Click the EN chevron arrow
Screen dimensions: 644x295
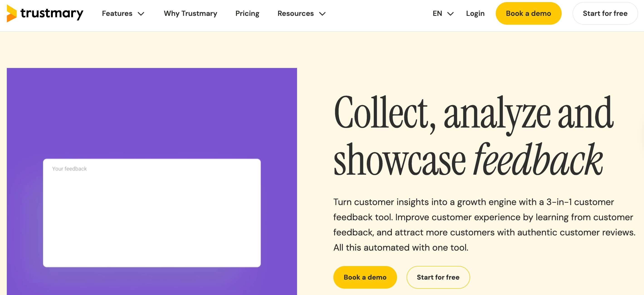tap(451, 14)
